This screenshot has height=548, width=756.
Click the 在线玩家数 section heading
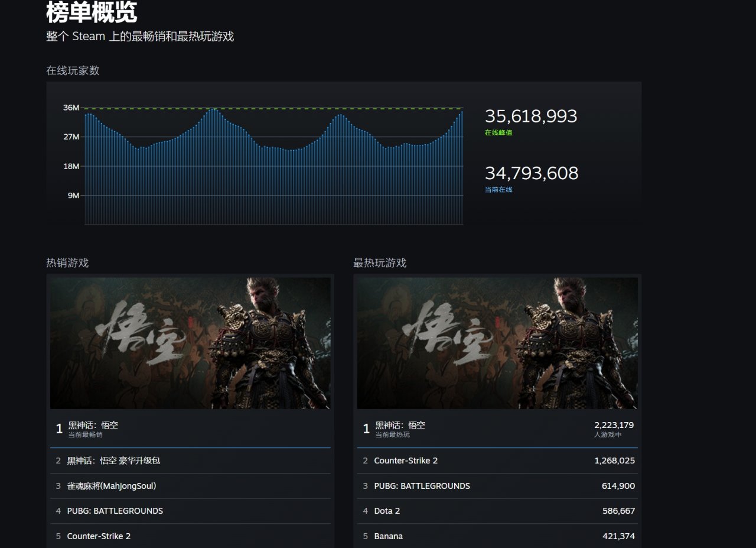click(x=73, y=71)
